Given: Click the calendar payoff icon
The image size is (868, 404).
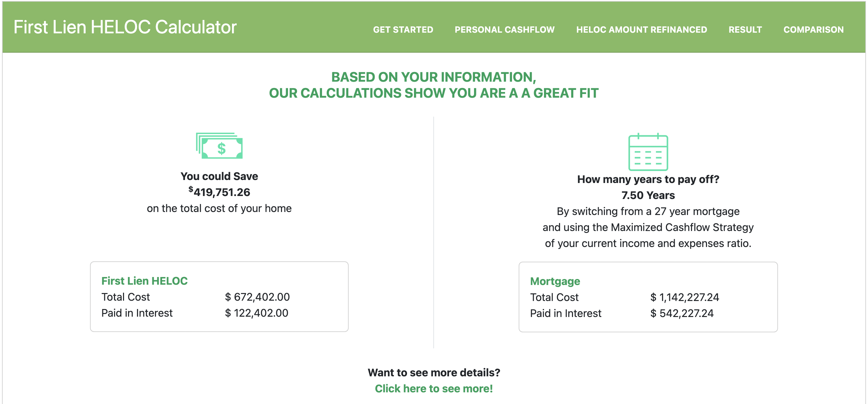Looking at the screenshot, I should (x=648, y=152).
